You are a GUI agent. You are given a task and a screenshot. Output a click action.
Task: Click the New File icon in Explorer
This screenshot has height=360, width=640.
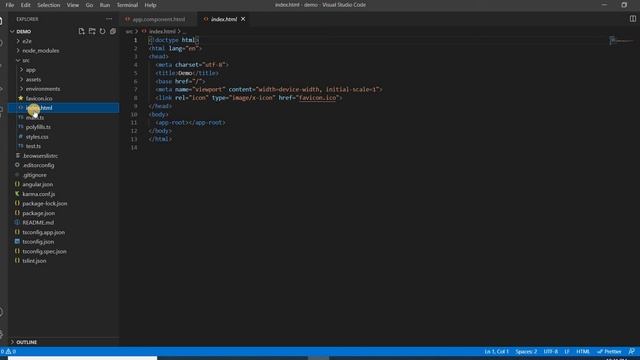[x=81, y=31]
